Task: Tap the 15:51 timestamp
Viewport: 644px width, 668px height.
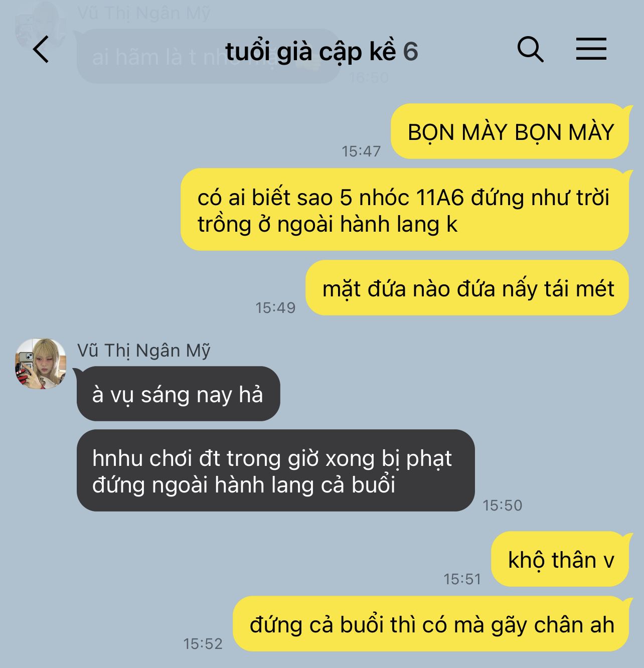Action: click(x=462, y=579)
